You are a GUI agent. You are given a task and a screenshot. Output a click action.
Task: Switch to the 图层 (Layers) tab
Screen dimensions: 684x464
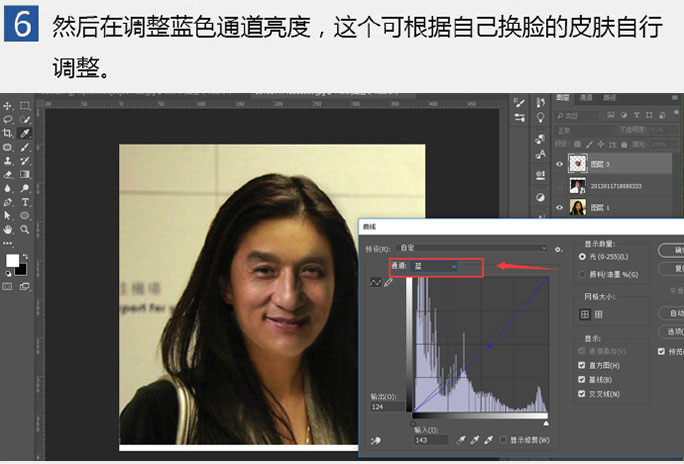click(x=563, y=98)
